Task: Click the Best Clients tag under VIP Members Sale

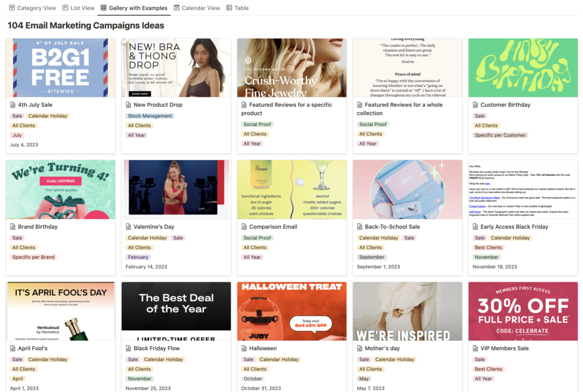Action: [488, 369]
